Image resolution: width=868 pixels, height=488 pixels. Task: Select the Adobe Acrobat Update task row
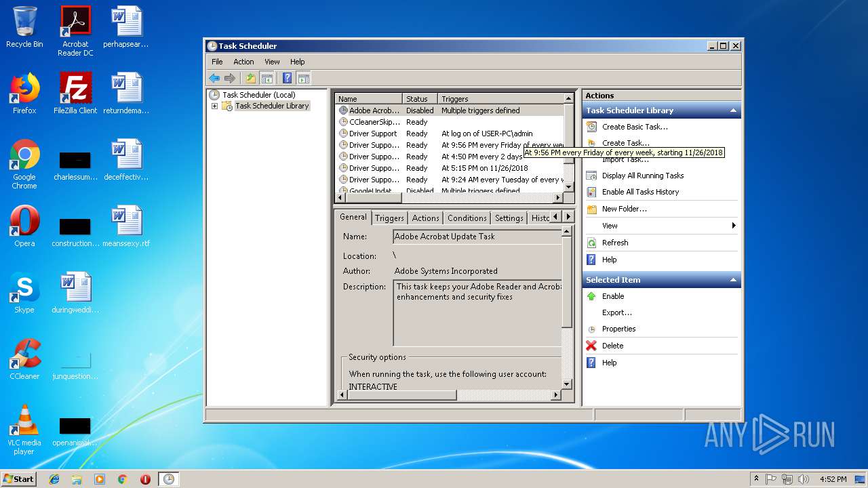click(x=450, y=110)
